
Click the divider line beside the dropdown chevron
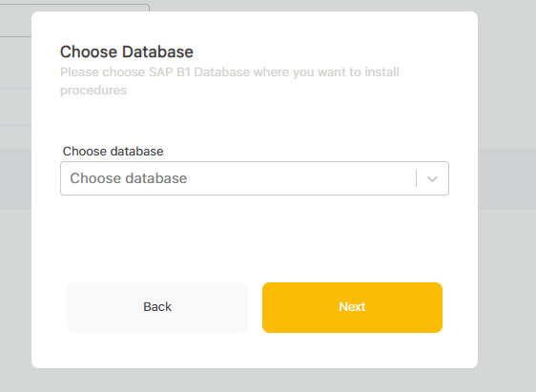(x=417, y=178)
